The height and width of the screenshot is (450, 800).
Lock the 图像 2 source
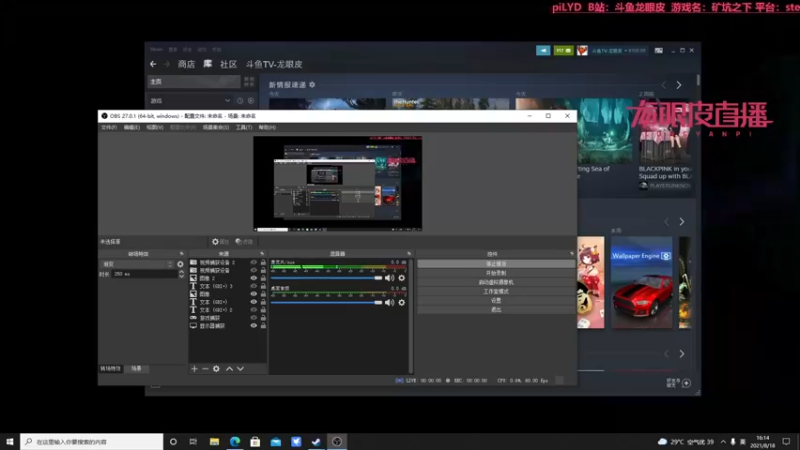tap(263, 278)
